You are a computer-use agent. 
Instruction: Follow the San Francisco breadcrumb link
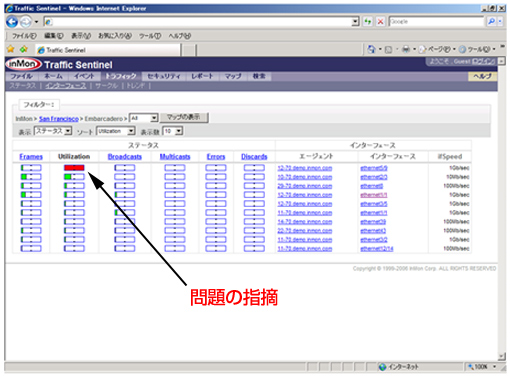click(x=59, y=119)
